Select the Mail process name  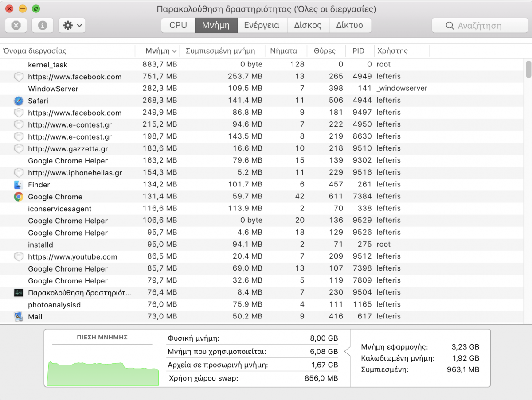point(35,317)
